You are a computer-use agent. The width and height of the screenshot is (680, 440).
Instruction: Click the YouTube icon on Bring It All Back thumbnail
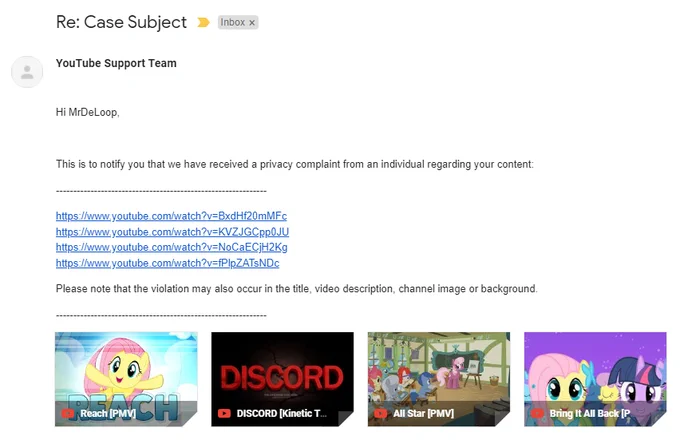coord(537,414)
